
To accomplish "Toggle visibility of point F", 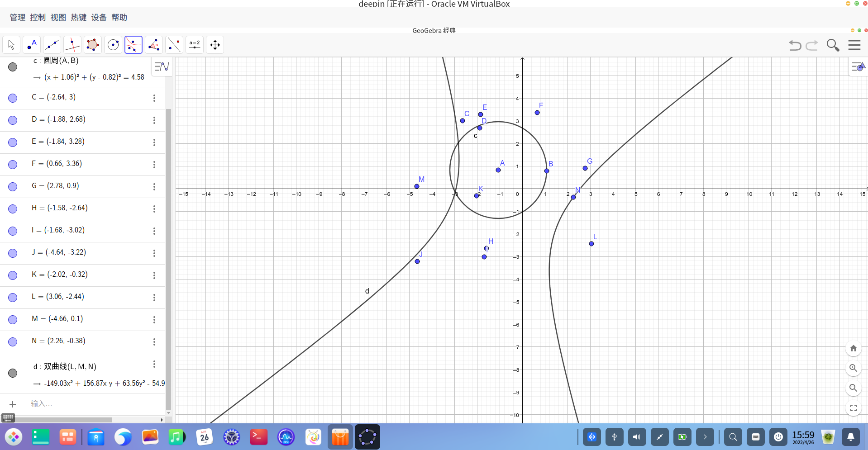I will [x=13, y=165].
